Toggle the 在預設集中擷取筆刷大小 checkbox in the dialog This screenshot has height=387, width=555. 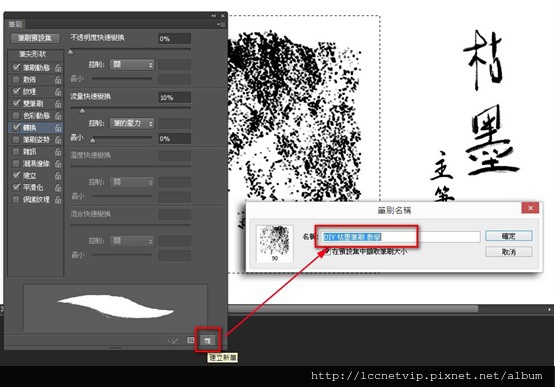pos(327,252)
